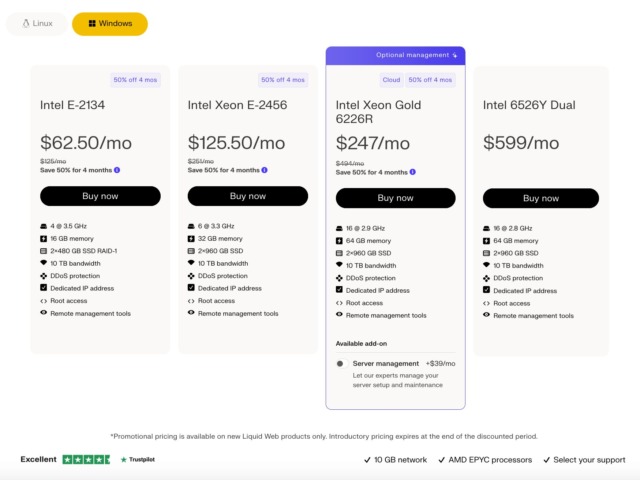Click DDoS protection icon on Xeon E-2456
640x480 pixels.
pyautogui.click(x=191, y=276)
